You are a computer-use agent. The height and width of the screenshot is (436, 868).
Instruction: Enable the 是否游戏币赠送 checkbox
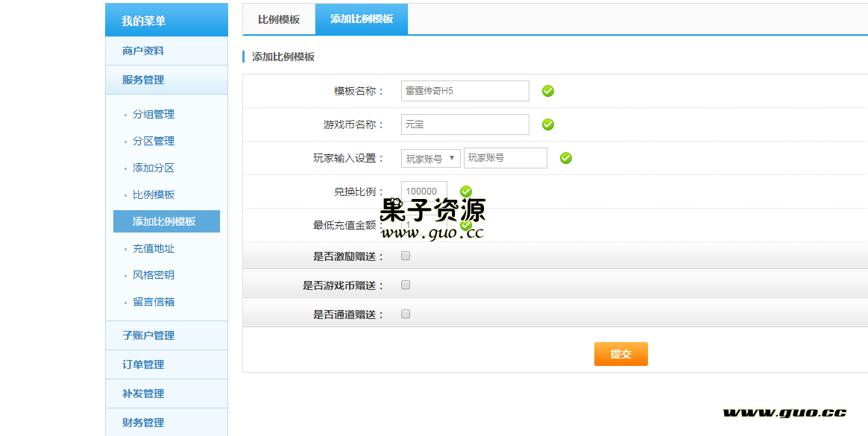coord(405,285)
